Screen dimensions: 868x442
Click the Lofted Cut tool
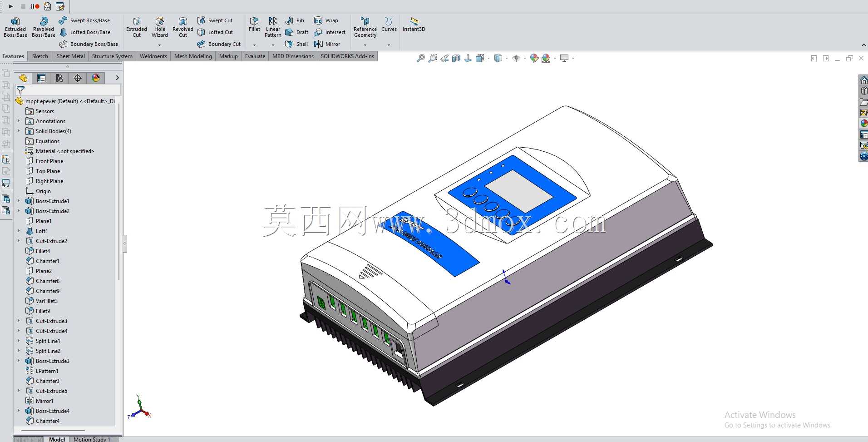215,32
